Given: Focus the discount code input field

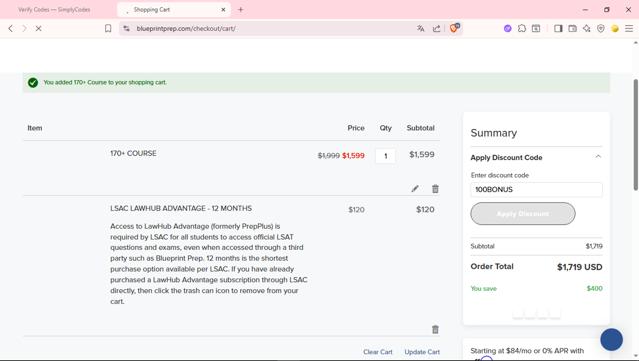Looking at the screenshot, I should (536, 189).
